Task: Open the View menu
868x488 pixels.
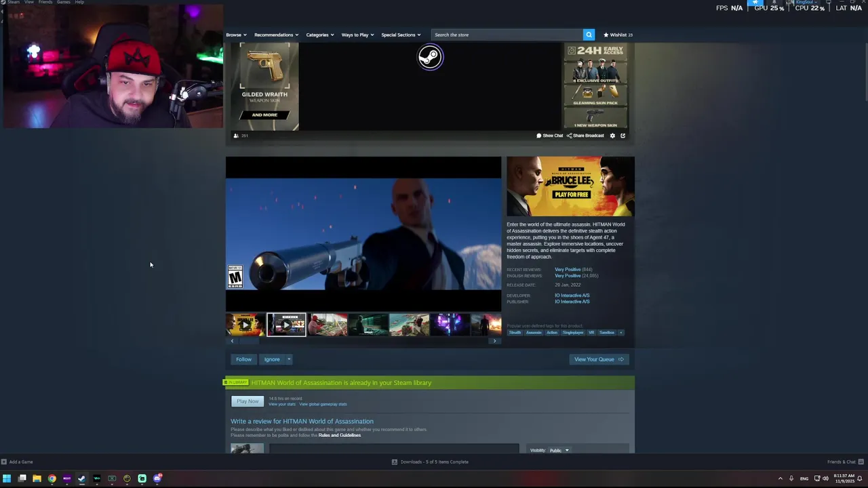Action: [x=29, y=2]
